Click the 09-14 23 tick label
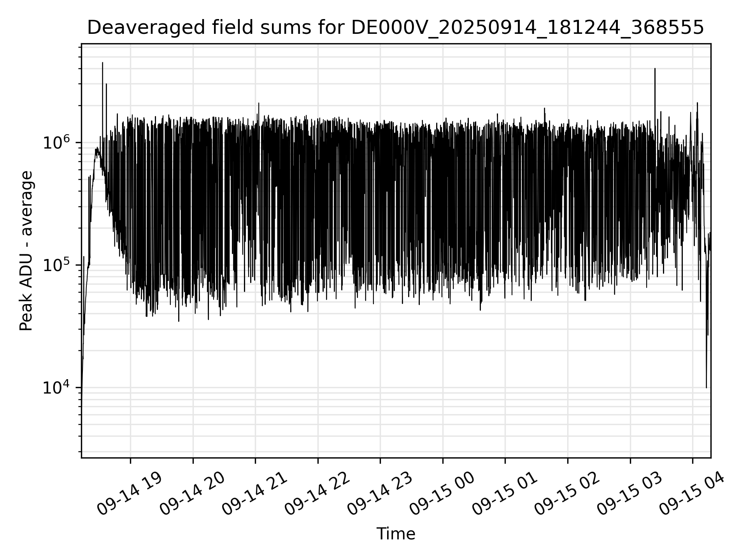This screenshot has height=560, width=747. pyautogui.click(x=379, y=494)
